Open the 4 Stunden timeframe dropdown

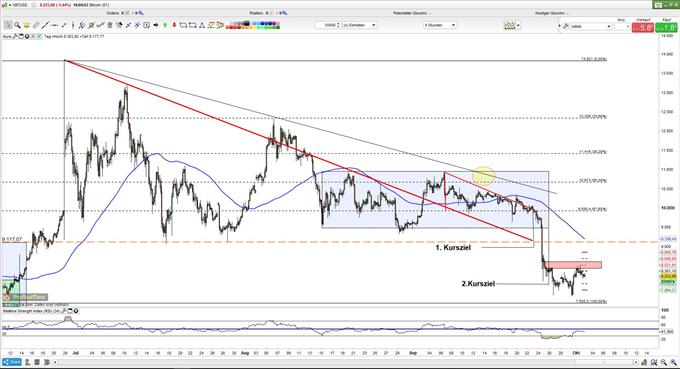point(440,25)
